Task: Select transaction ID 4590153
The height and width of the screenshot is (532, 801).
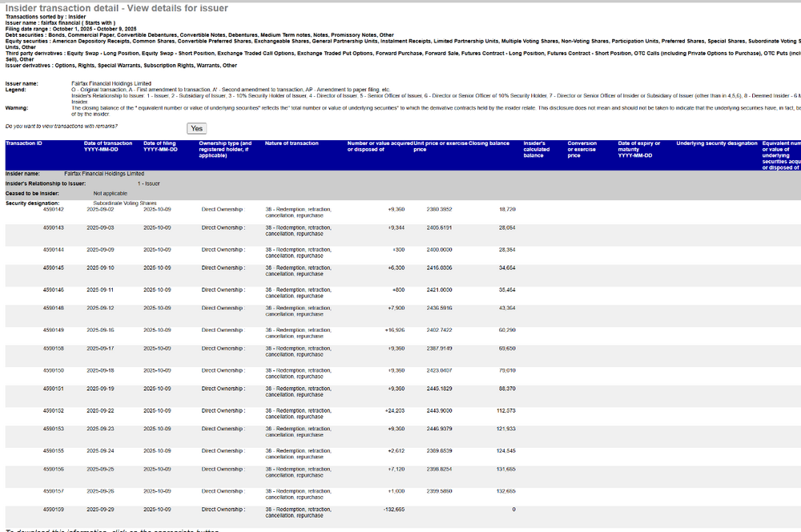Action: tap(54, 429)
